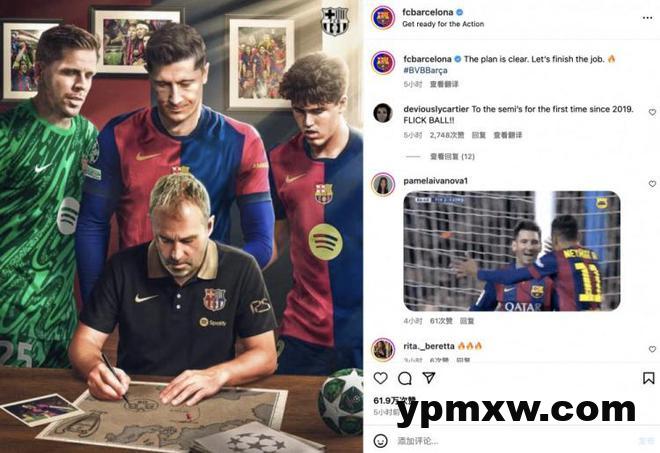The image size is (660, 453).
Task: Like rita._beretta's comment heart
Action: click(x=652, y=349)
